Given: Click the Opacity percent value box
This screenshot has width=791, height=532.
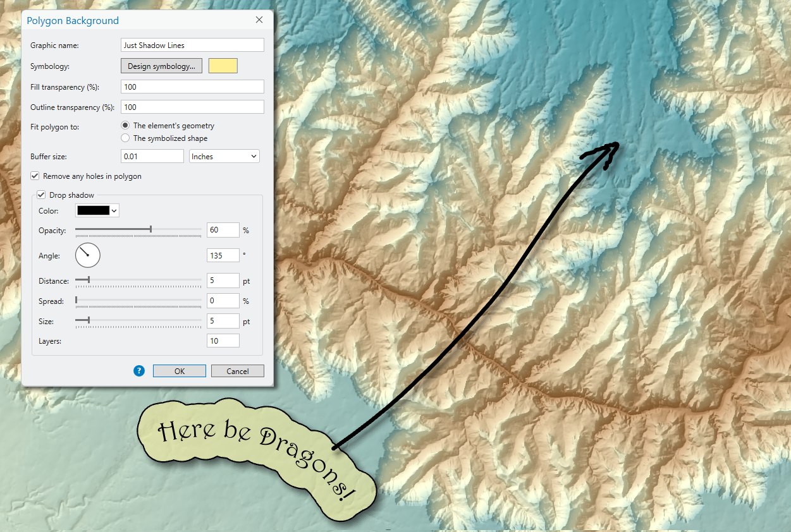Looking at the screenshot, I should (x=223, y=229).
